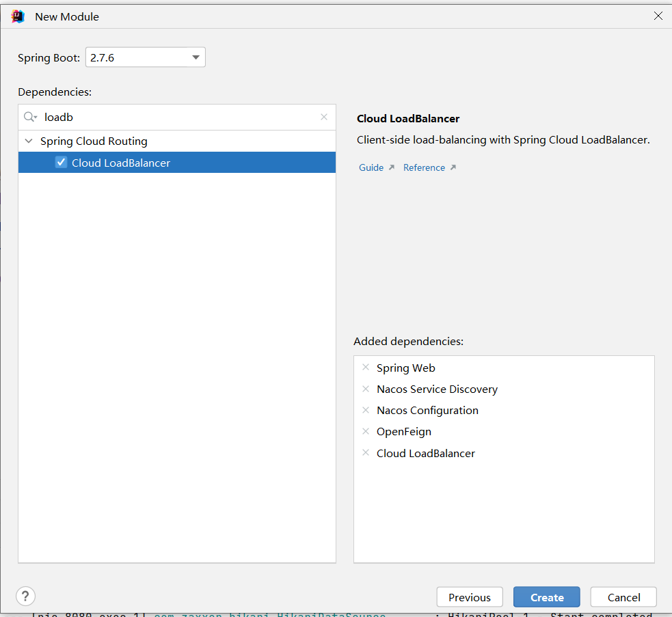
Task: Close the New Module dialog
Action: [658, 16]
